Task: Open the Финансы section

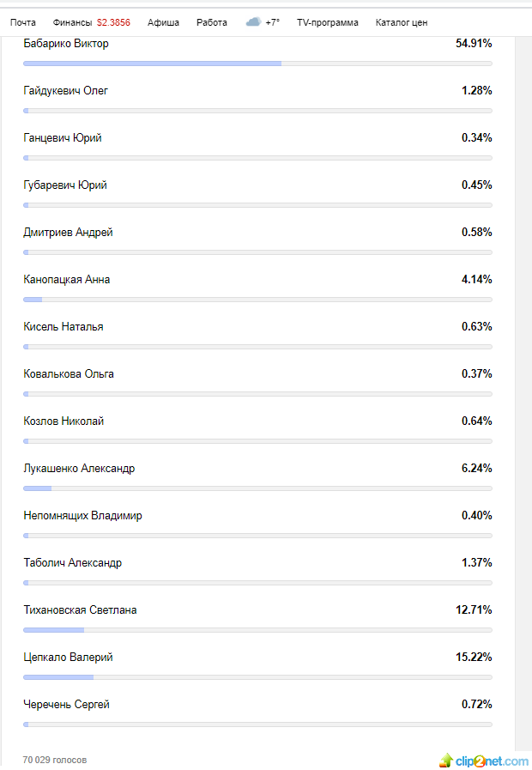Action: (71, 22)
